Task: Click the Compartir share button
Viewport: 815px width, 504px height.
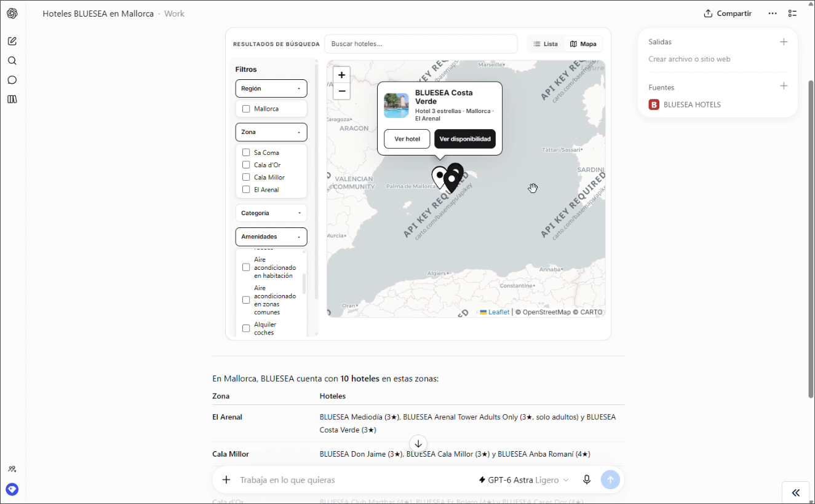Action: [x=728, y=14]
